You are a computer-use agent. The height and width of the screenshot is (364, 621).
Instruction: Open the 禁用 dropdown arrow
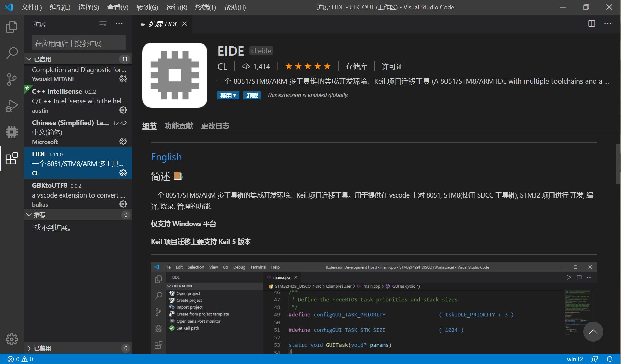click(235, 95)
